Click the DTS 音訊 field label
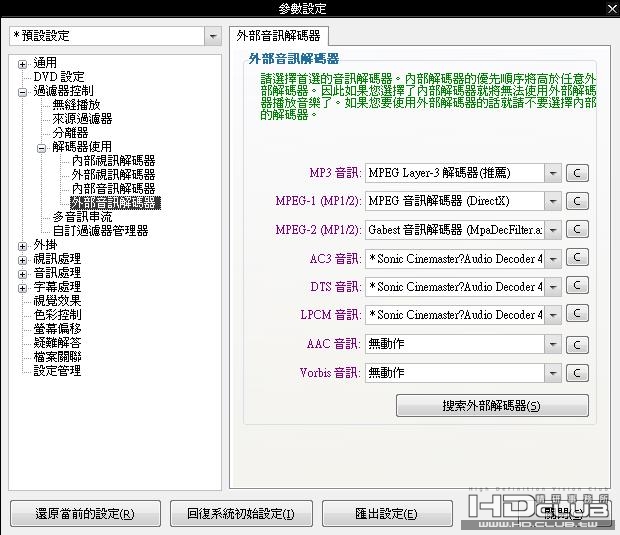The width and height of the screenshot is (620, 535). click(336, 287)
